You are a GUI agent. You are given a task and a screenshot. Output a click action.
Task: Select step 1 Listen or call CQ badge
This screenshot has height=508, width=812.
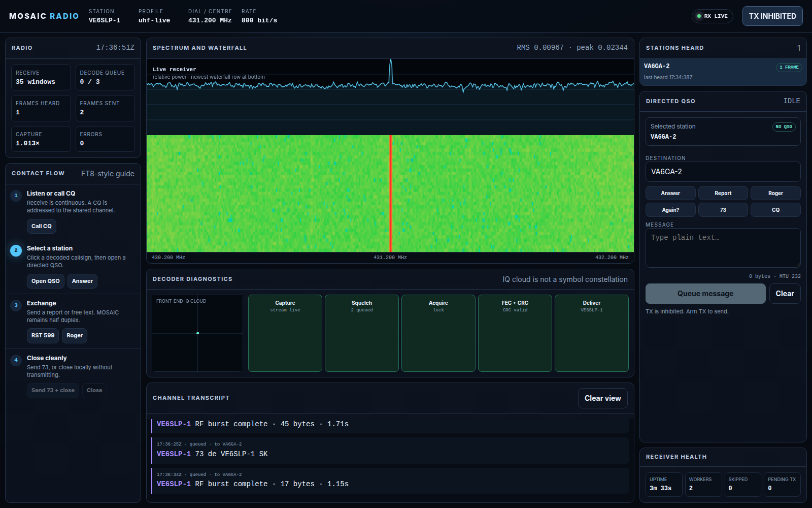(x=16, y=195)
